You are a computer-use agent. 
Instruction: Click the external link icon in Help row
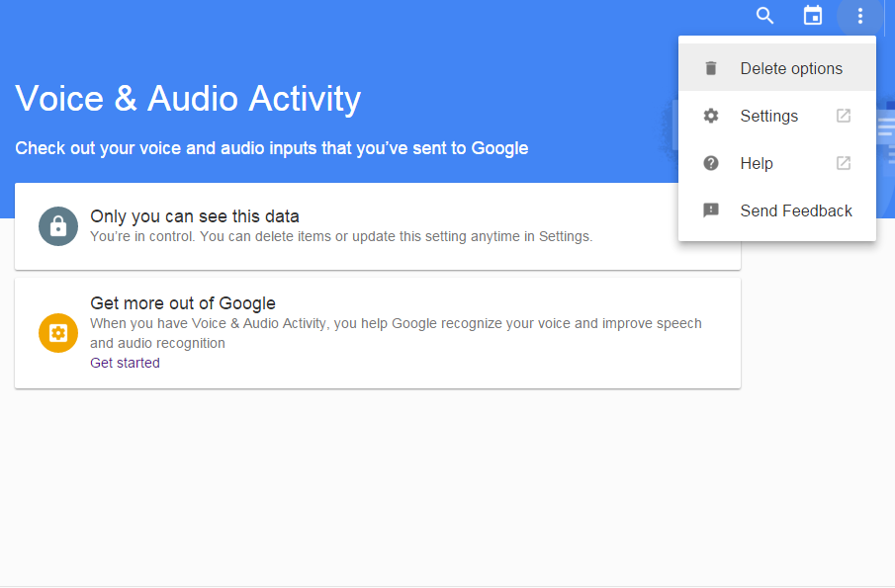point(844,163)
